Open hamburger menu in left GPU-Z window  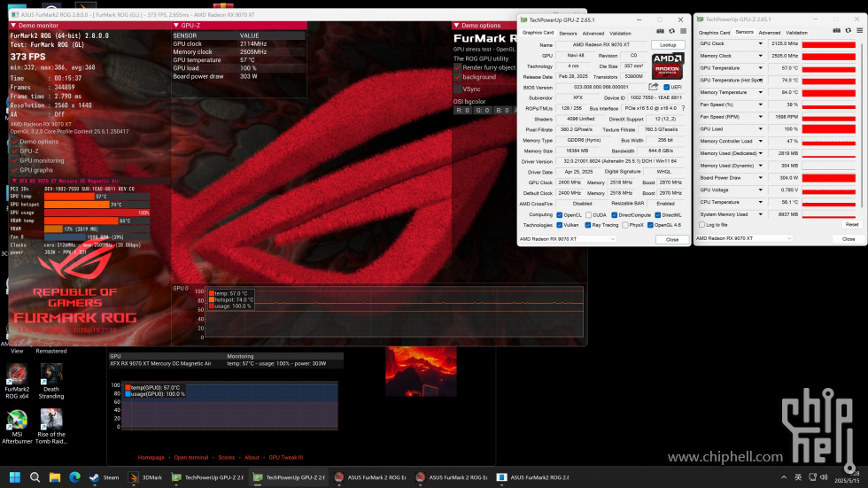684,32
